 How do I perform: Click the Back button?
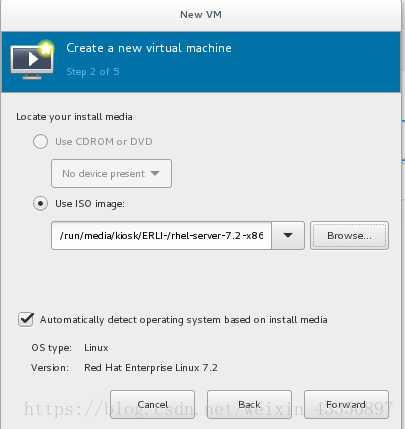coord(249,404)
